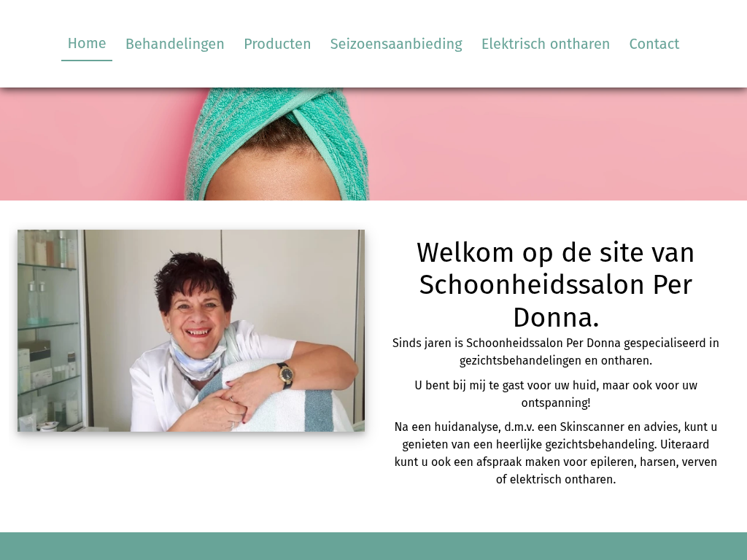Click the 'of elektrisch ontharen.' text line
Image resolution: width=747 pixels, height=560 pixels.
(x=555, y=479)
